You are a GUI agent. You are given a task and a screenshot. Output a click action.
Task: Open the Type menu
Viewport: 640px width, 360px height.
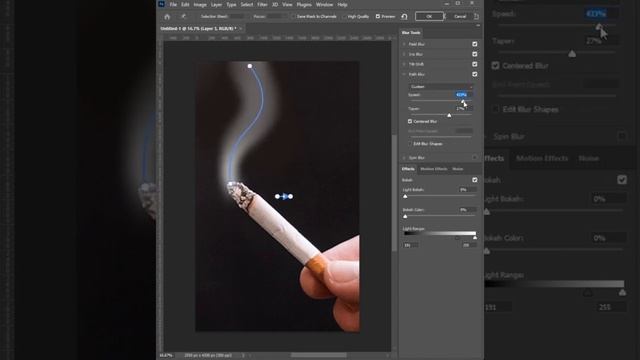point(231,4)
